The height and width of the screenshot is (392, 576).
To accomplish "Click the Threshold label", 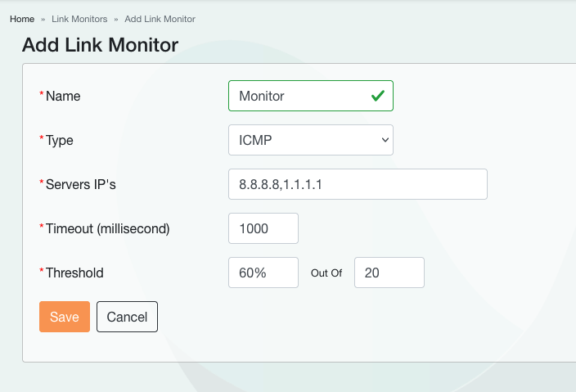I will pos(74,273).
